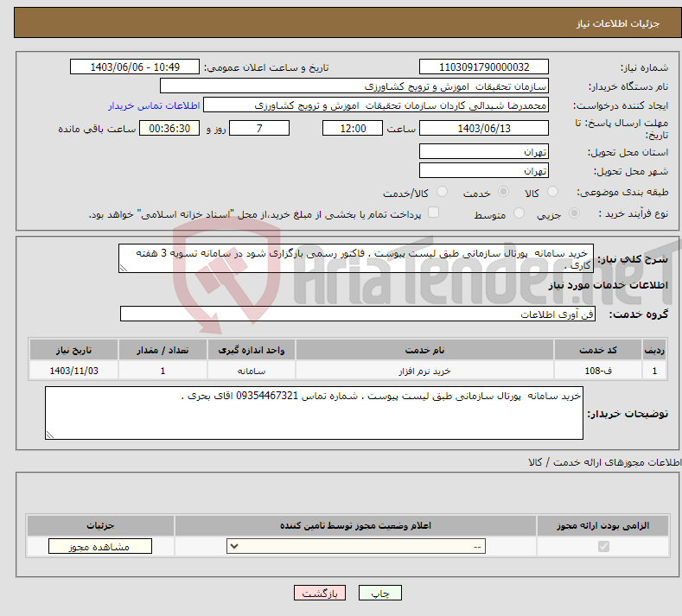
Task: Click the deadline date field 1403/06/13
Action: pos(484,128)
